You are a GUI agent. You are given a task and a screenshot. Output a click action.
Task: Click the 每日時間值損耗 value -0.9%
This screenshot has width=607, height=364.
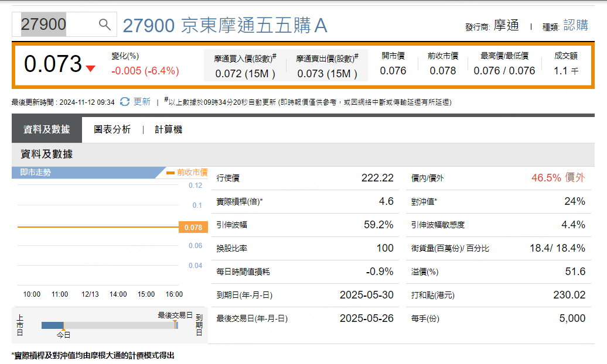(x=380, y=272)
